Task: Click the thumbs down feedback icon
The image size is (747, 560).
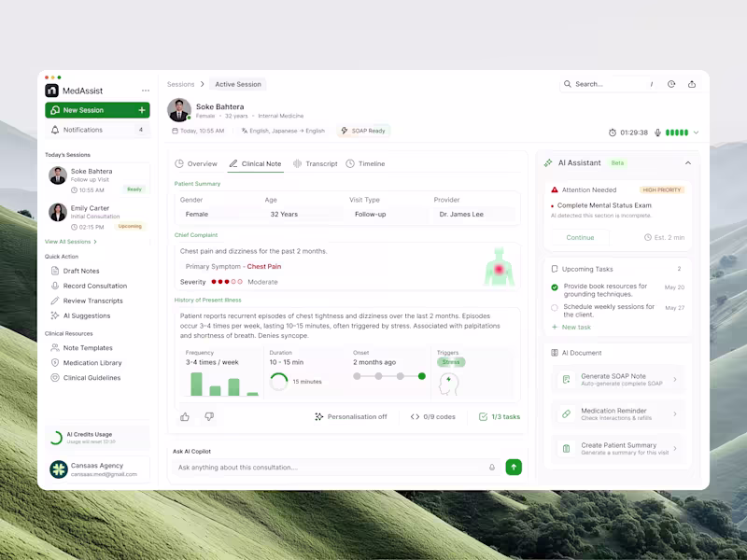Action: [x=209, y=416]
